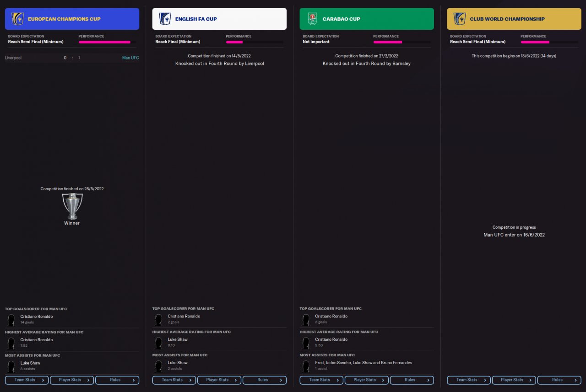586x392 pixels.
Task: Click the 'Winner' label under the trophy
Action: point(72,223)
